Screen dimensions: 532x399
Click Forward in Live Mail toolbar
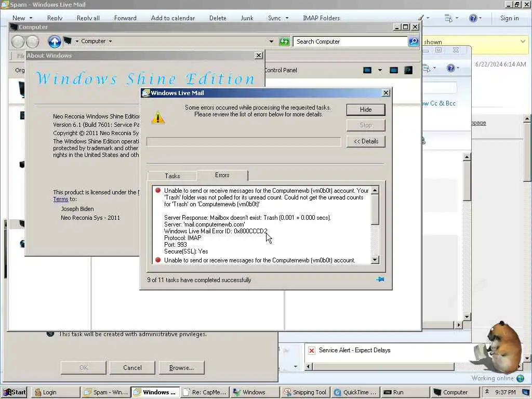coord(125,18)
